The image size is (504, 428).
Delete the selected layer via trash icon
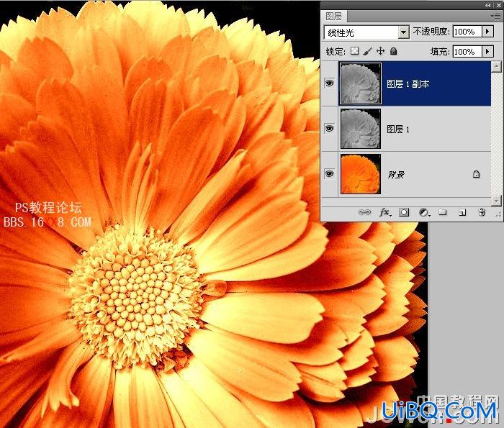click(x=482, y=212)
